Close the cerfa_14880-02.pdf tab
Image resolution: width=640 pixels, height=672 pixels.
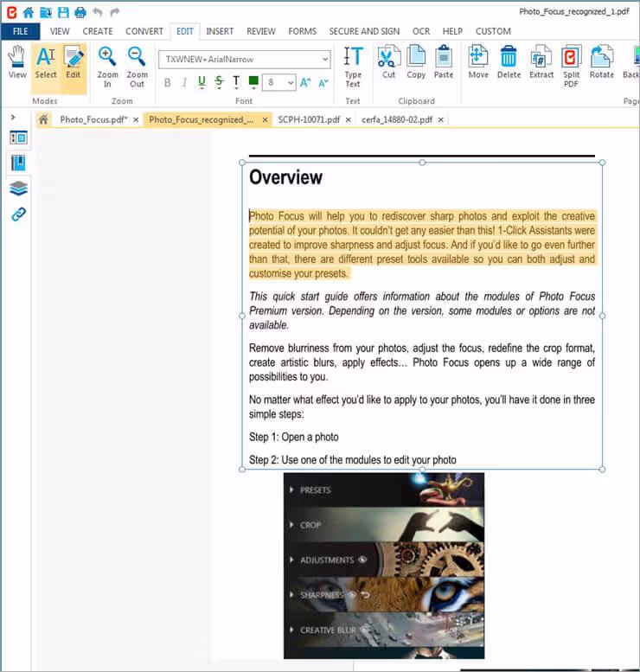pyautogui.click(x=441, y=120)
